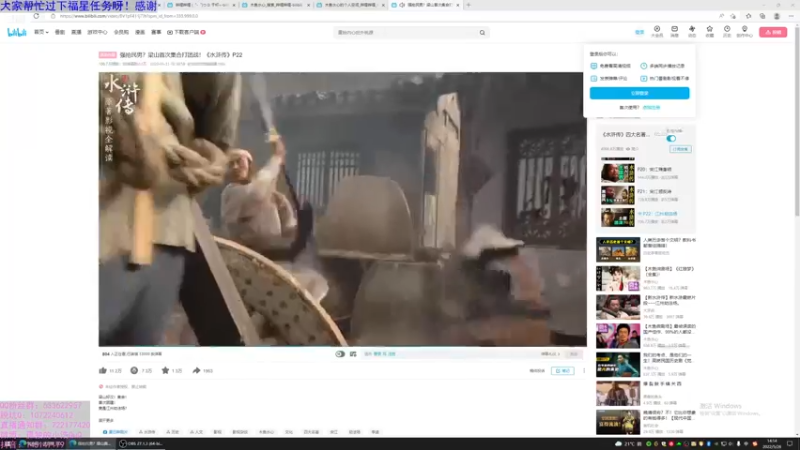Click the 水浒传 tag under the description
800x450 pixels.
(x=147, y=432)
